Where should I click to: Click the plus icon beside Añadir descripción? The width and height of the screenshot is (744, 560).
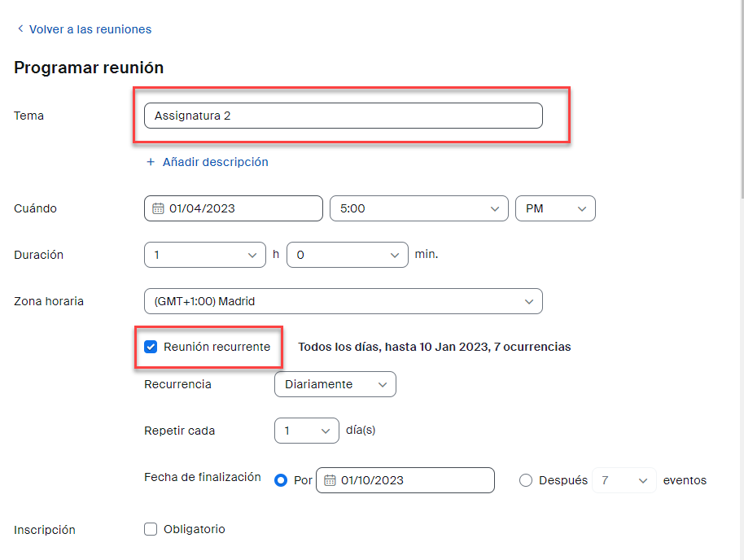pyautogui.click(x=151, y=162)
